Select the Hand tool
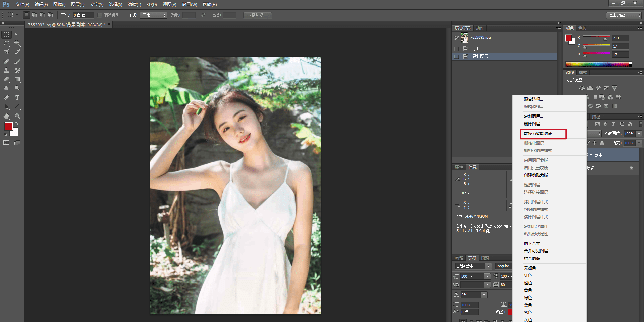The width and height of the screenshot is (644, 322). 6,116
